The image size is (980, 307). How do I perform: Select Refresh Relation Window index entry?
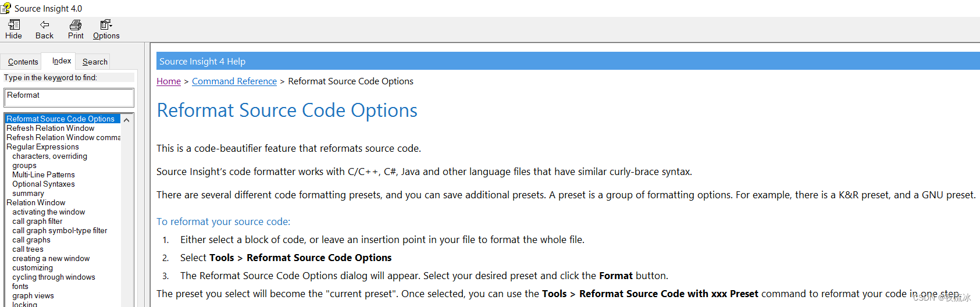[x=51, y=128]
